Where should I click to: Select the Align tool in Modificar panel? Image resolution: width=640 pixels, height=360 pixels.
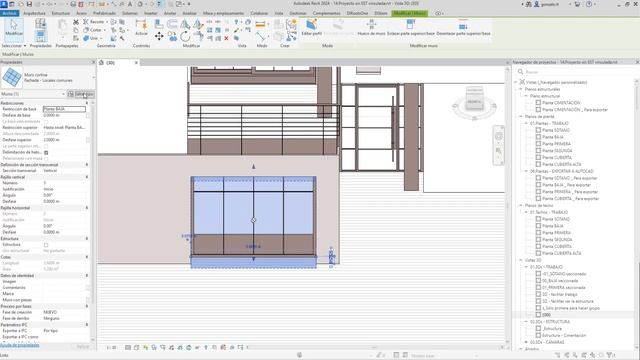(159, 24)
